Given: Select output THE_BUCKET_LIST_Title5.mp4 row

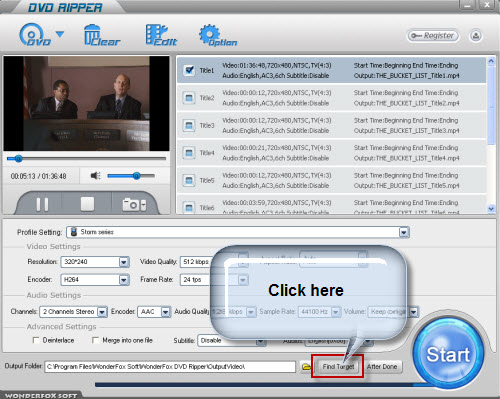Looking at the screenshot, I should point(331,180).
